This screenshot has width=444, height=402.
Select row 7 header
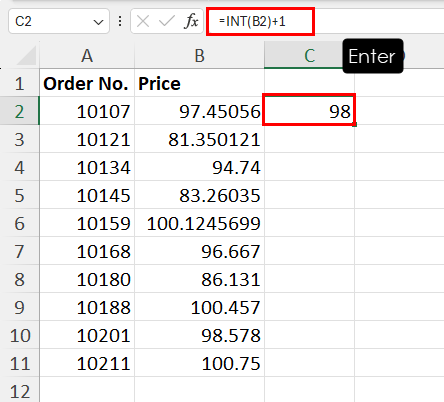click(x=20, y=251)
